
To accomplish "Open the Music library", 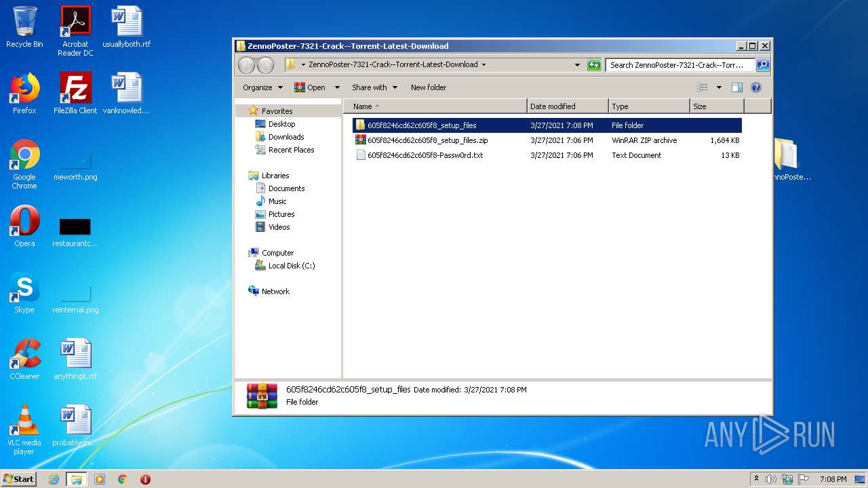I will coord(277,201).
